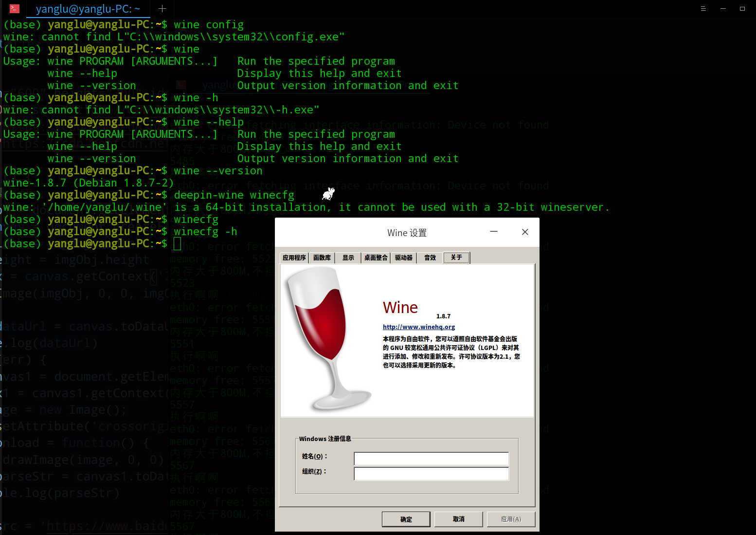This screenshot has height=535, width=756.
Task: Switch to the 音效 tab
Action: pos(430,258)
